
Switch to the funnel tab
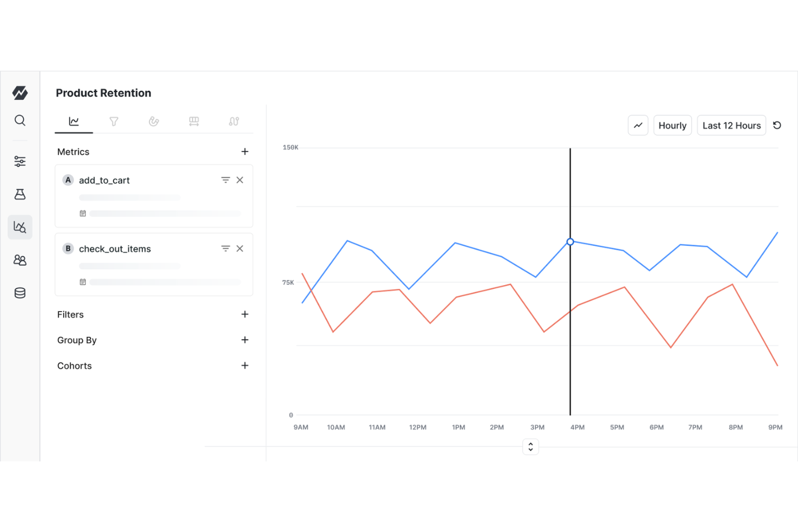114,121
